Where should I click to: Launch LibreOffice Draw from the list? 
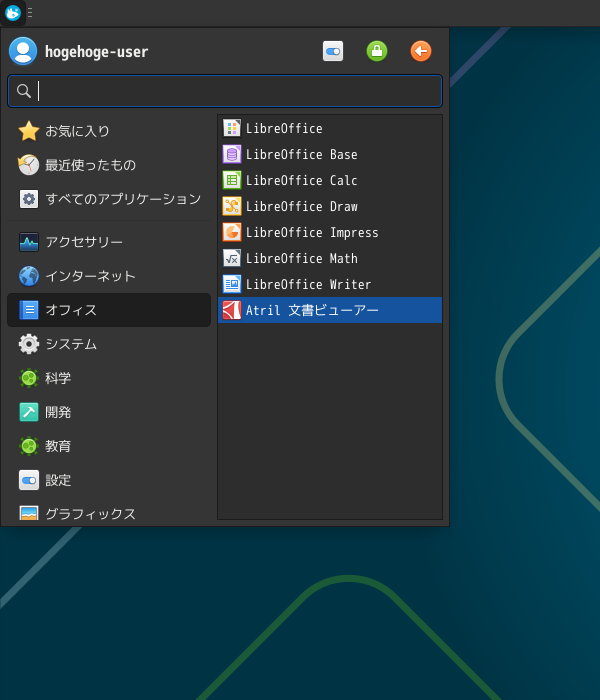(x=301, y=207)
